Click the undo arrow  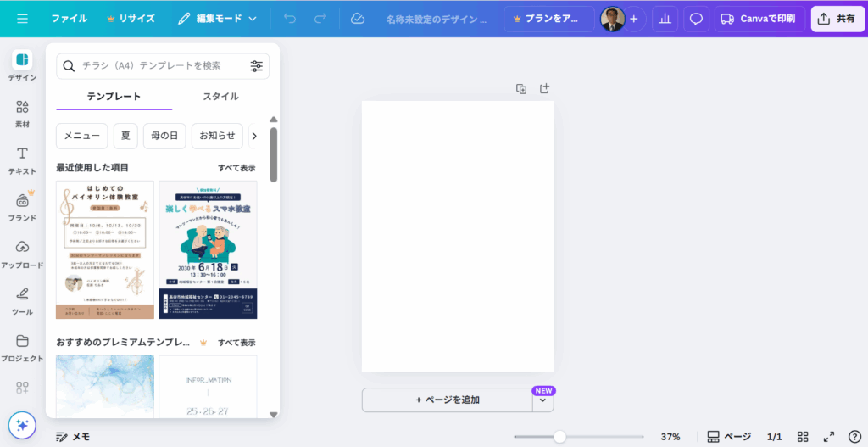290,19
